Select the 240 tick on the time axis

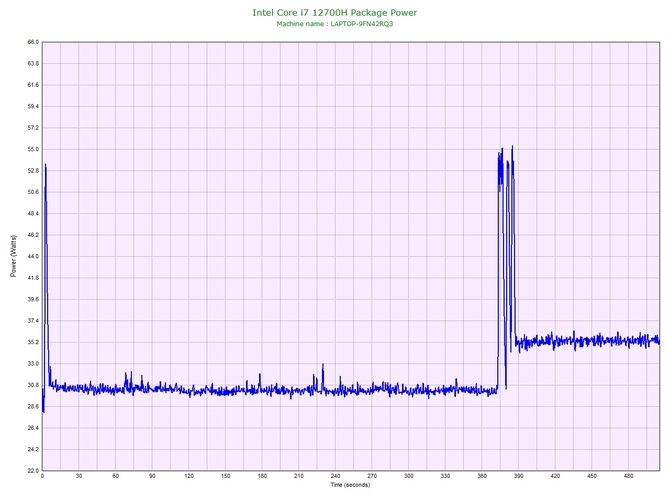(335, 476)
